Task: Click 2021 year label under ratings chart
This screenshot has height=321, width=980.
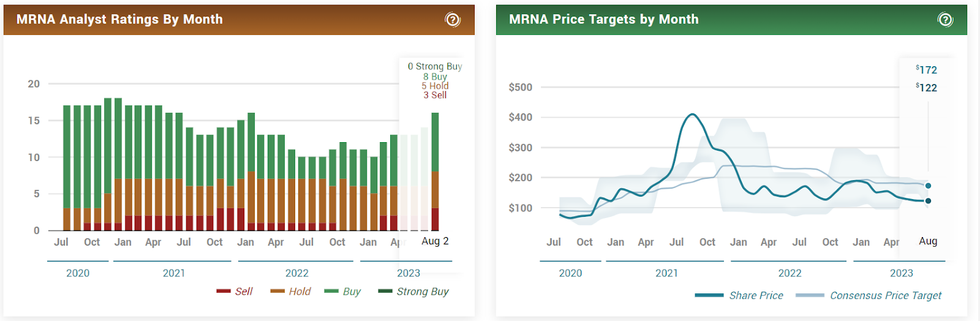Action: coord(174,273)
